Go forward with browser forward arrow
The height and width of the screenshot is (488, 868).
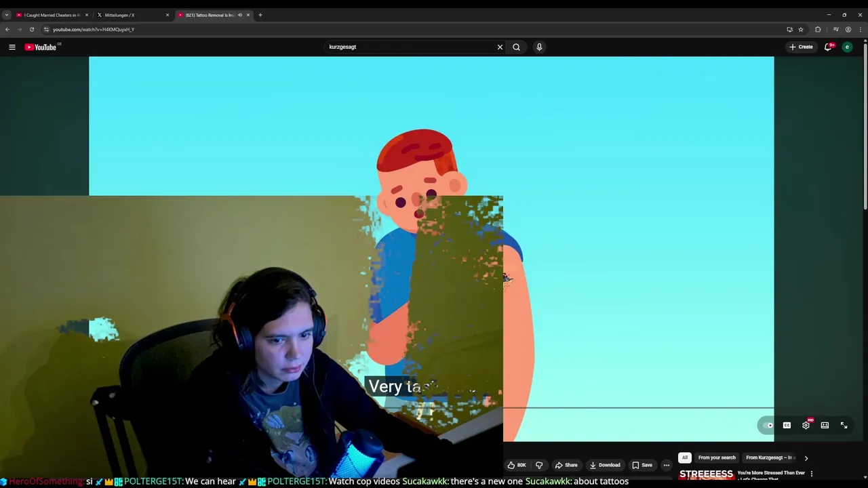[19, 29]
